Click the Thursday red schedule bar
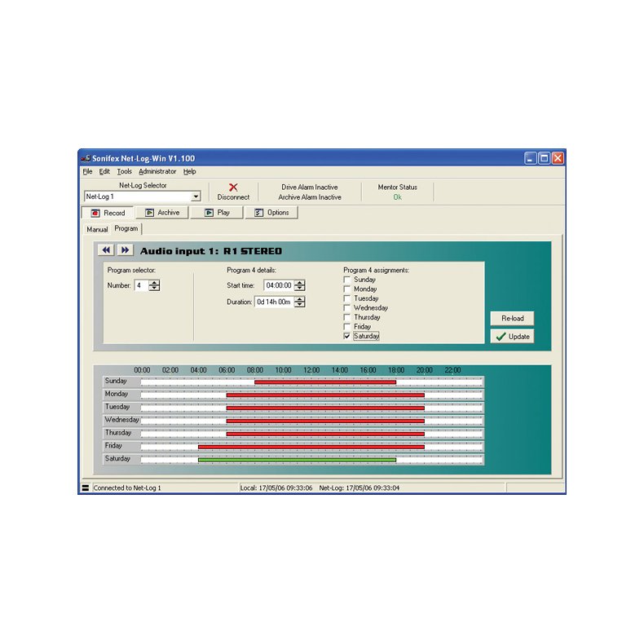 pos(325,434)
